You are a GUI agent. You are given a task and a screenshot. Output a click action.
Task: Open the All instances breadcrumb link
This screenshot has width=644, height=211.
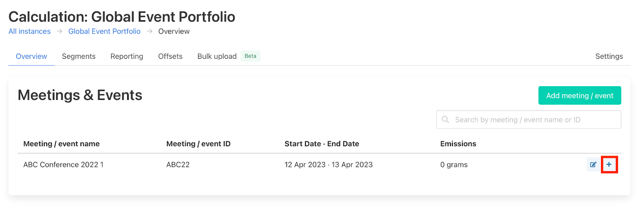point(29,31)
